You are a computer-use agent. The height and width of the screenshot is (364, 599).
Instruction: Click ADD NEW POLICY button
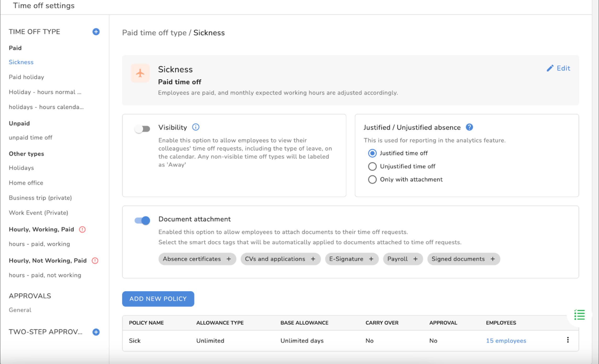point(158,299)
